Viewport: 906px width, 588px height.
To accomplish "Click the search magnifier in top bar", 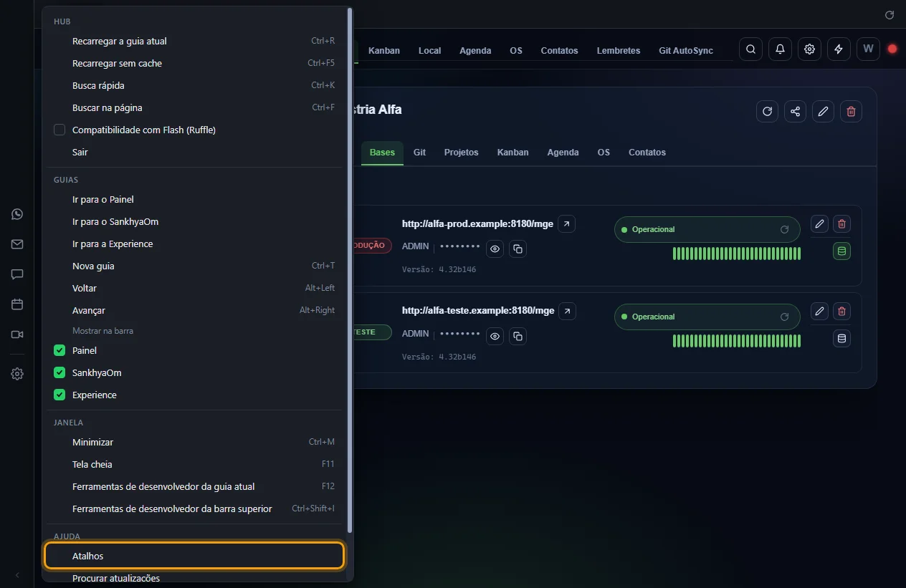I will [750, 49].
